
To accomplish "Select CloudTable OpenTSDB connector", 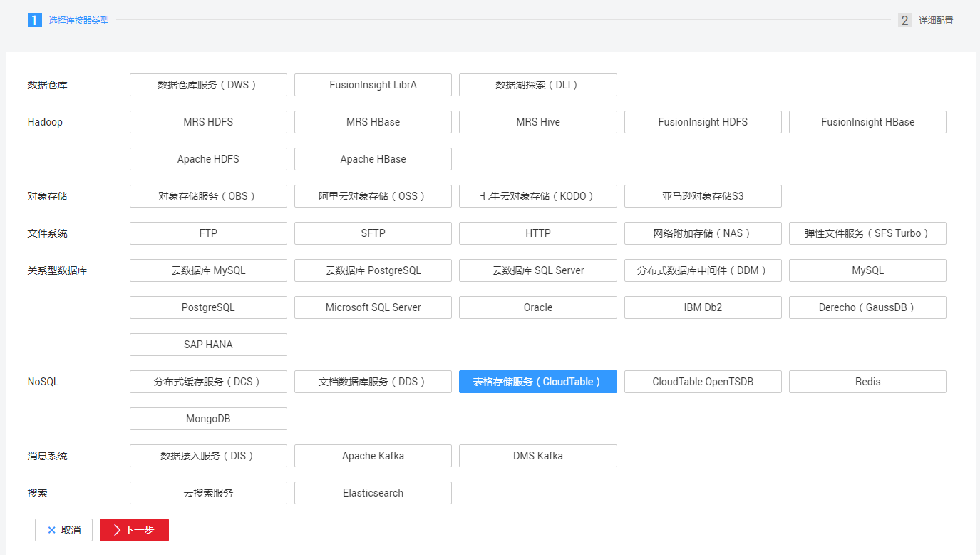I will pos(703,382).
